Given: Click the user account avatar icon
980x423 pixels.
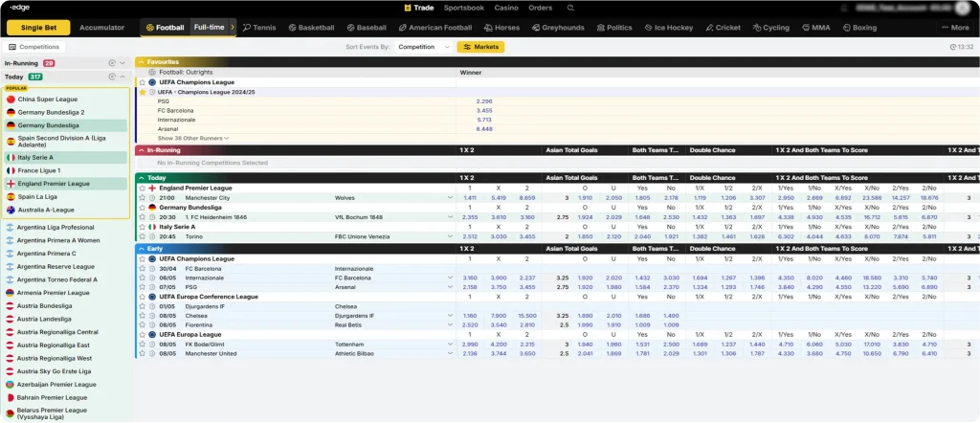Looking at the screenshot, I should click(x=964, y=8).
